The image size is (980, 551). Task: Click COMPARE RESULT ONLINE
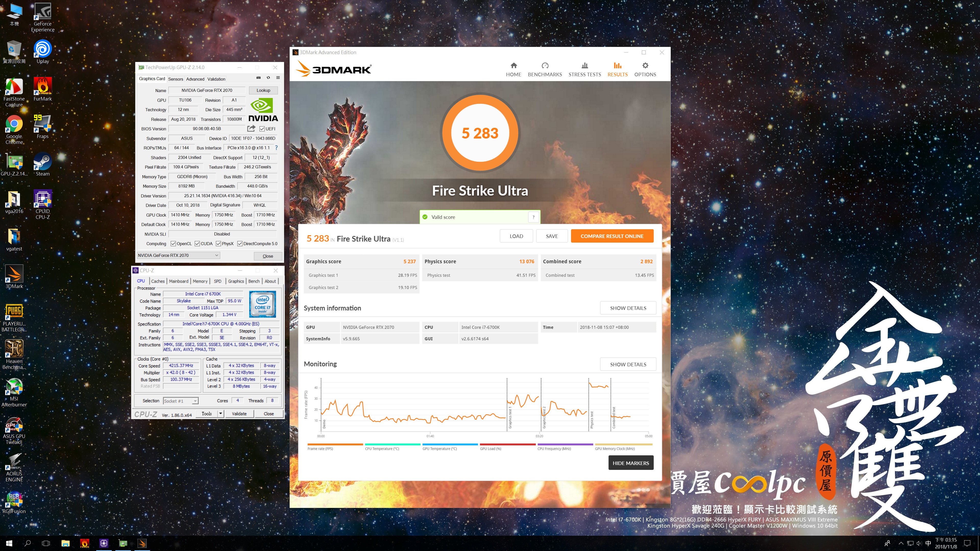point(612,236)
